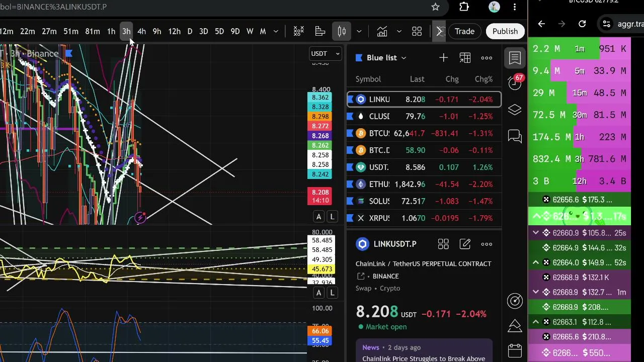Screen dimensions: 644x362
Task: Open LINKUSDT.P details three-dot menu
Action: click(x=487, y=244)
